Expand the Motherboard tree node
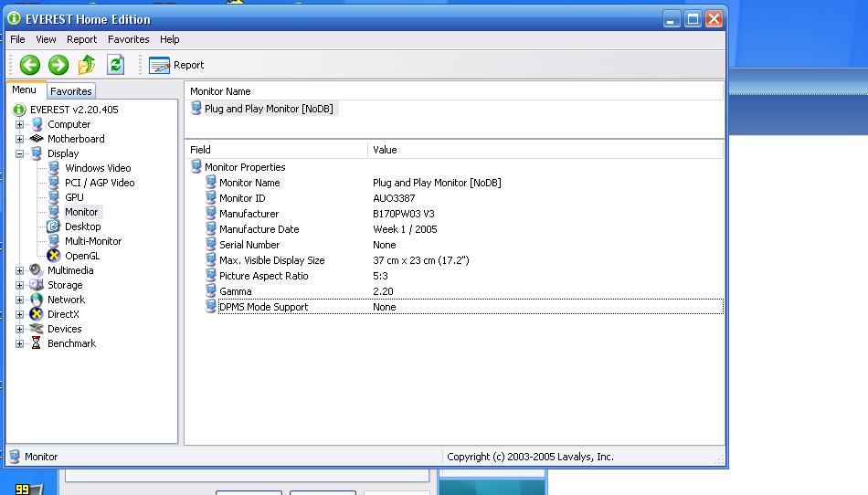The height and width of the screenshot is (495, 868). 20,139
